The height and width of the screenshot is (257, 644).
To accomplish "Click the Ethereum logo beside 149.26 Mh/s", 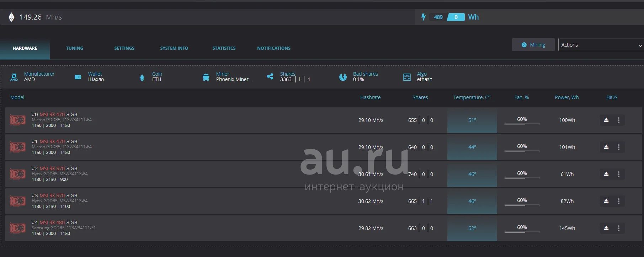I will coord(11,17).
